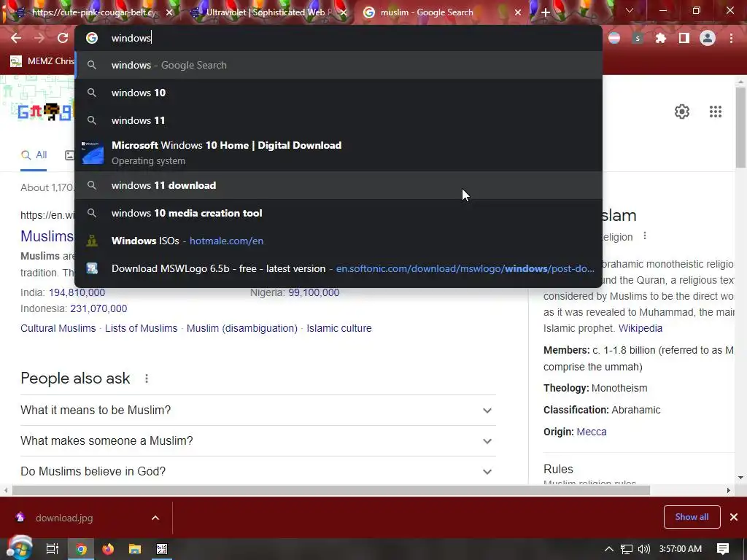Open Download MSWLogo 6.5b softonic suggestion
The width and height of the screenshot is (747, 560).
[338, 268]
